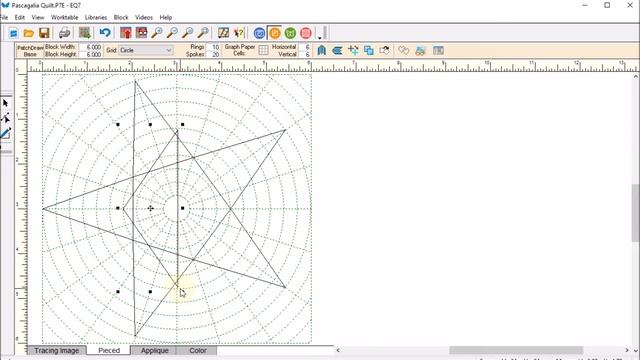Open the Grid type Circle dropdown
The width and height of the screenshot is (640, 360).
145,50
